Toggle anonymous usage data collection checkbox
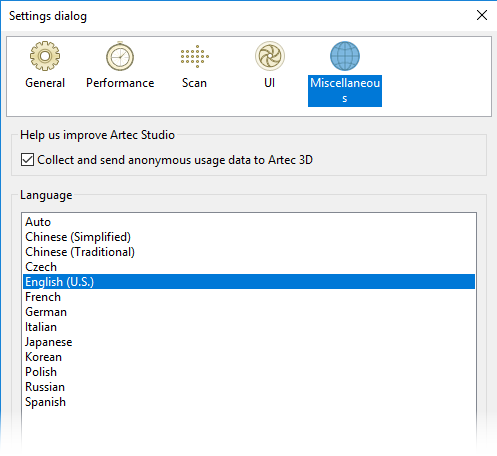The width and height of the screenshot is (497, 456). point(27,160)
